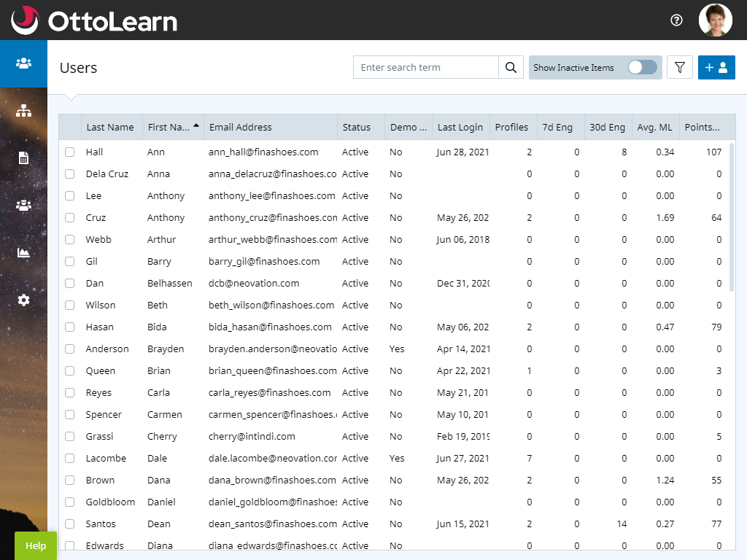Tick the checkbox for Barry Gil

[69, 262]
